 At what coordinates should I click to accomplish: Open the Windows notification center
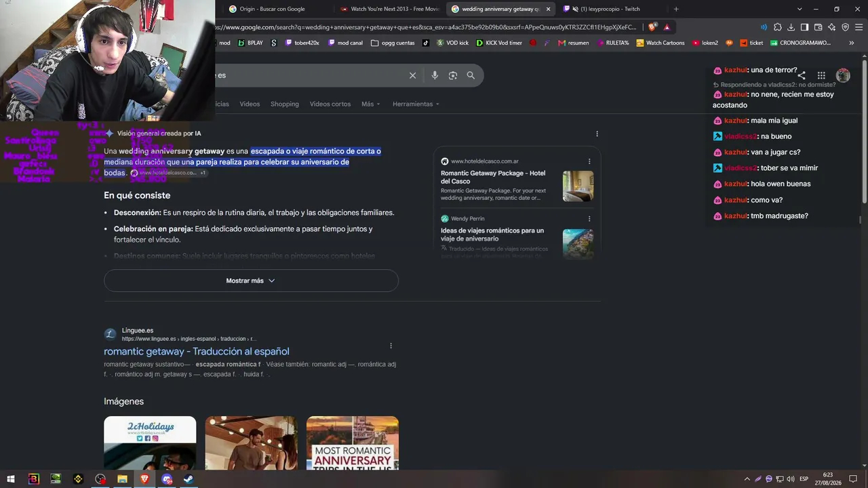853,479
